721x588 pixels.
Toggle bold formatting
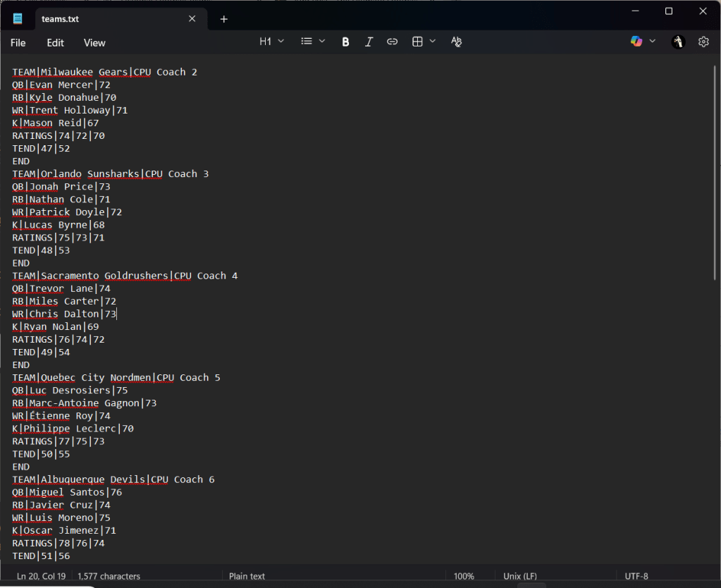(x=345, y=42)
